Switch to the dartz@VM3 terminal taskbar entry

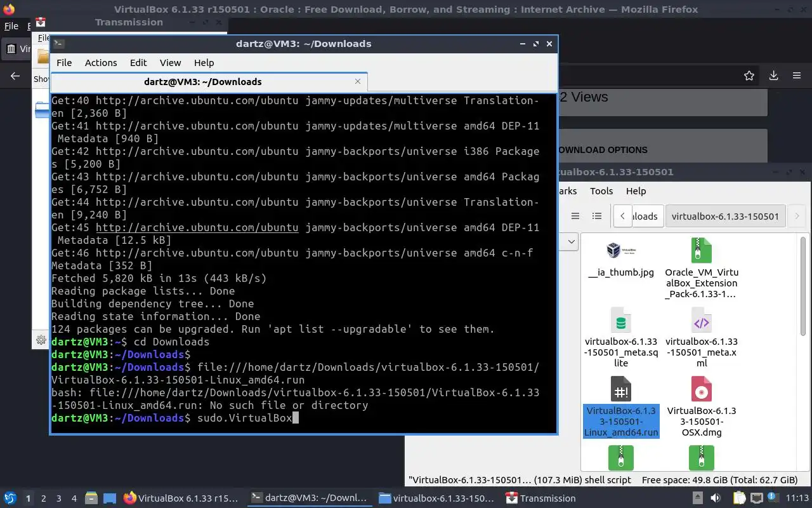[309, 498]
